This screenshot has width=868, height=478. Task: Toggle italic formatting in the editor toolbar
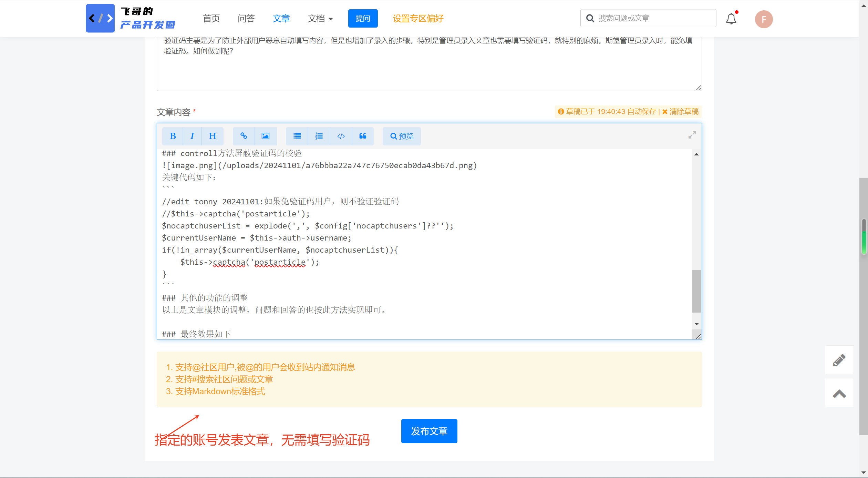point(192,136)
